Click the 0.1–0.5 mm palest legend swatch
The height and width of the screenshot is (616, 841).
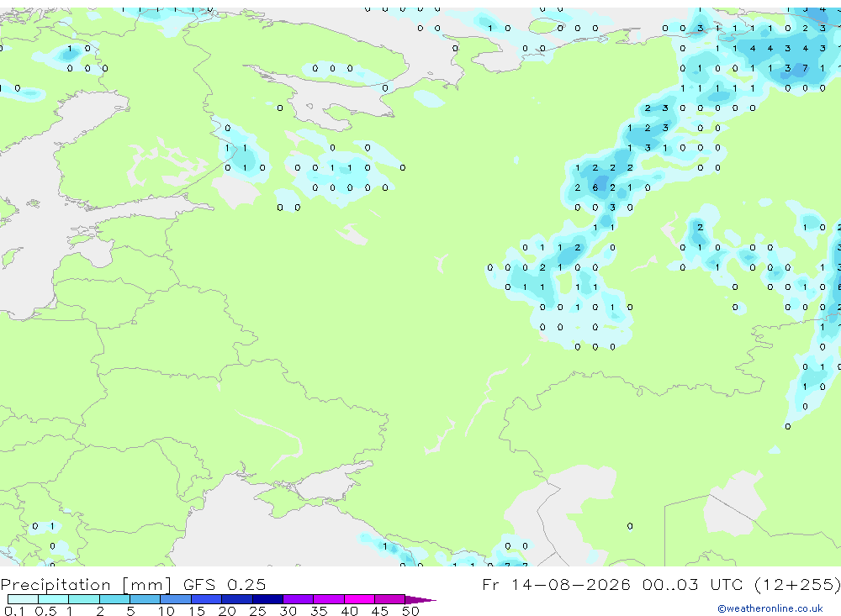point(23,599)
